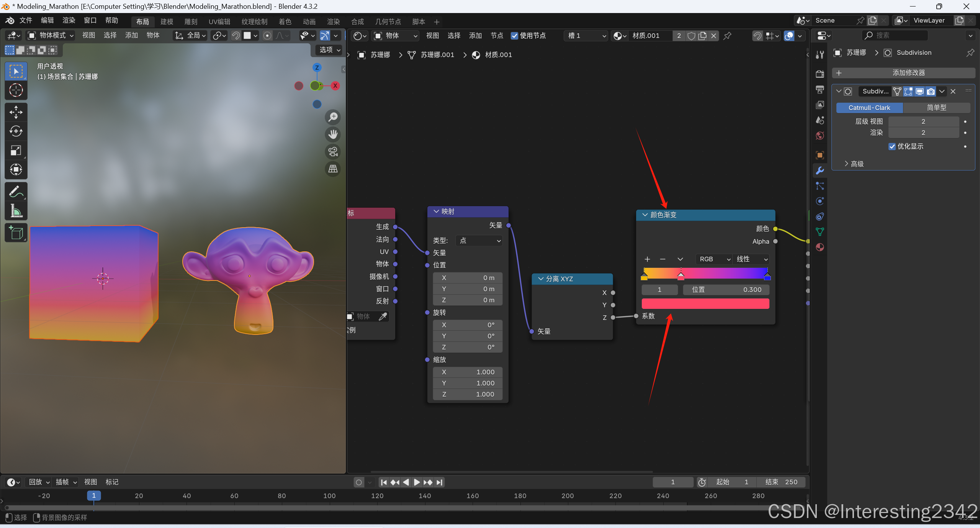980x528 pixels.
Task: Toggle Subdivision modifier render visibility camera icon
Action: point(931,91)
